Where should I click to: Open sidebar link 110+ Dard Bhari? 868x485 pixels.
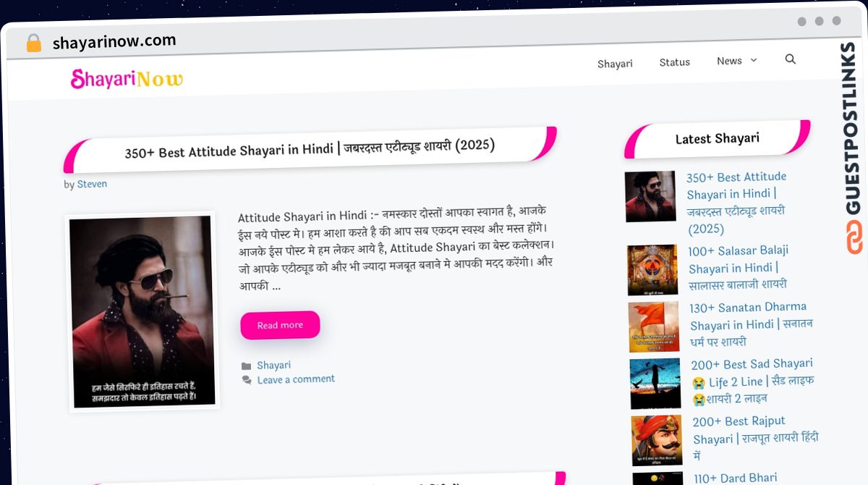(736, 478)
